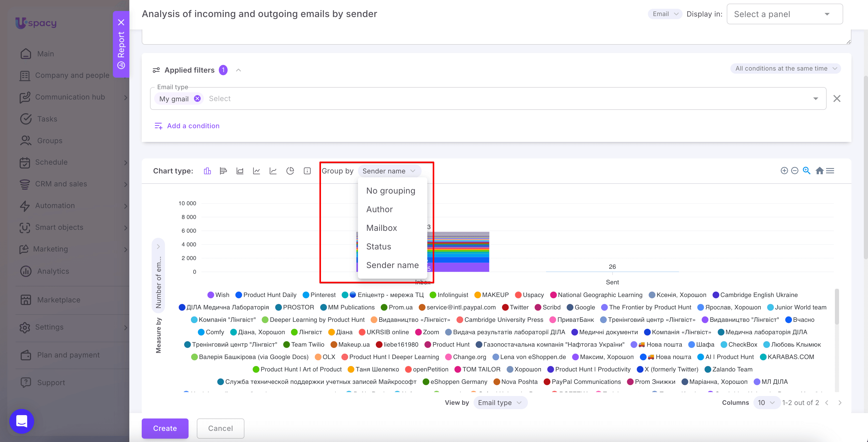
Task: Click the Email type select field
Action: point(488,98)
